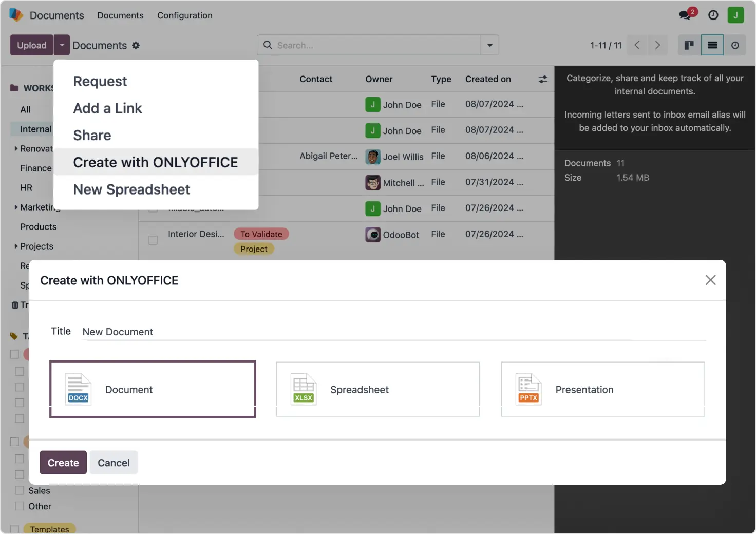Viewport: 756px width, 534px height.
Task: Open the Documents top menu
Action: 120,15
